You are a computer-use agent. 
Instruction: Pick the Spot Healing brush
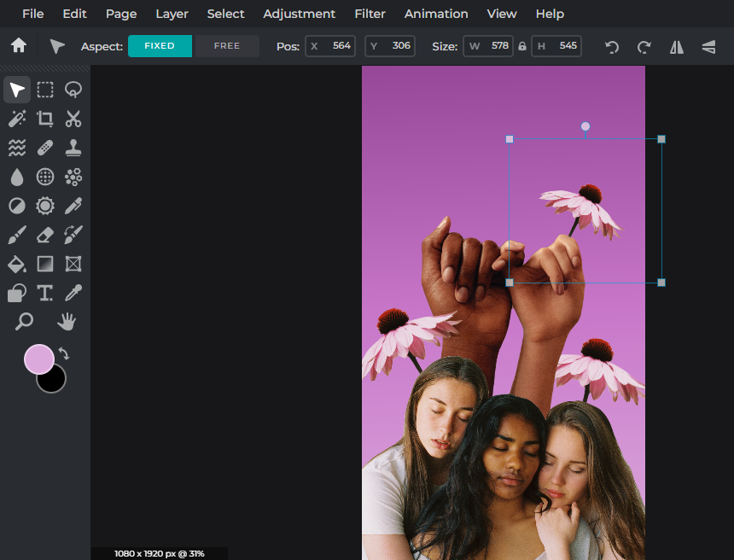(45, 148)
